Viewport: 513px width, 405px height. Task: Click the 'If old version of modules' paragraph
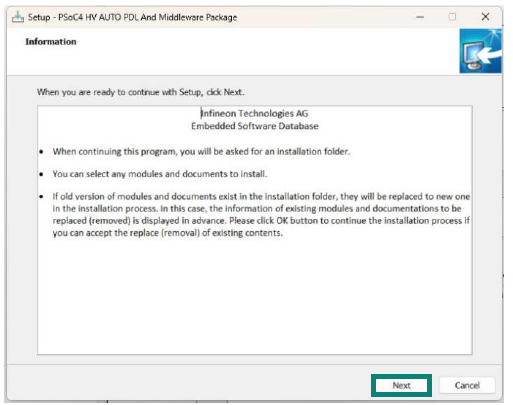[x=261, y=215]
